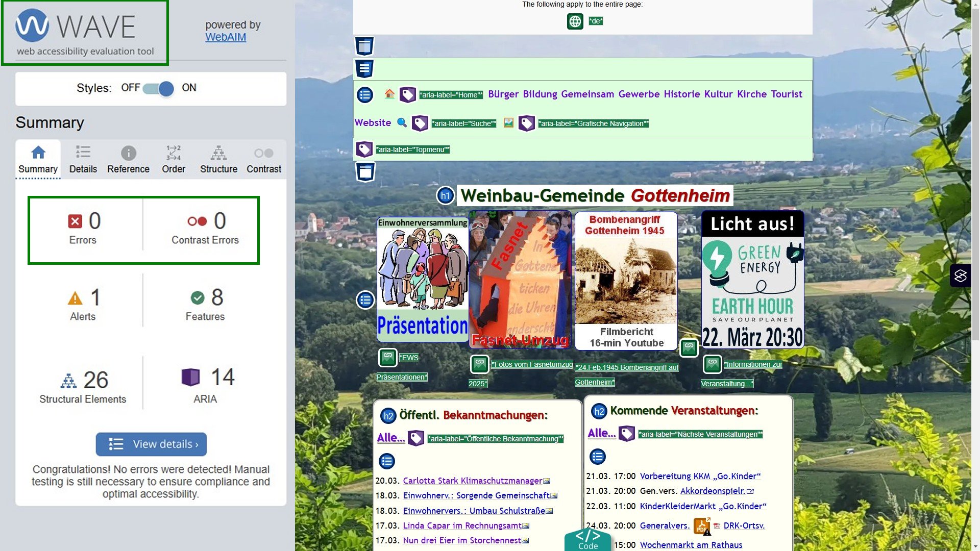Click the Topmenu aria-label tag icon
The height and width of the screenshot is (551, 980).
[x=364, y=149]
